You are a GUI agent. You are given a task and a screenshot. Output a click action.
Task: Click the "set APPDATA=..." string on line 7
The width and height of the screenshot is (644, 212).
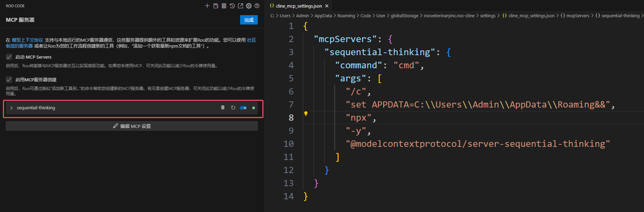[x=478, y=104]
